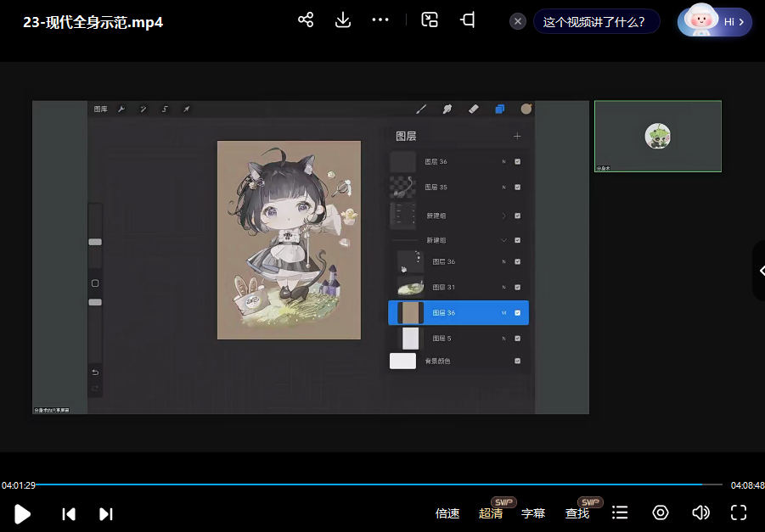Download the video using the download icon
The width and height of the screenshot is (765, 532).
[x=343, y=20]
